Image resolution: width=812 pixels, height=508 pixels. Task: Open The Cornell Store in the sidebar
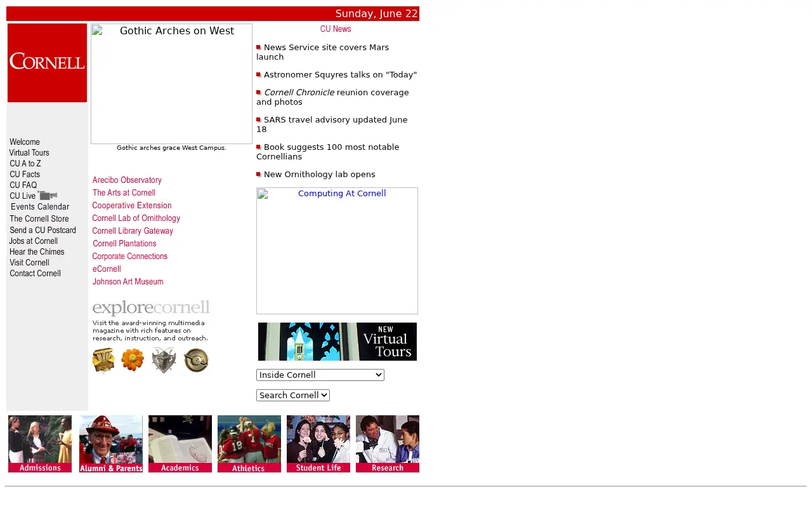coord(39,219)
